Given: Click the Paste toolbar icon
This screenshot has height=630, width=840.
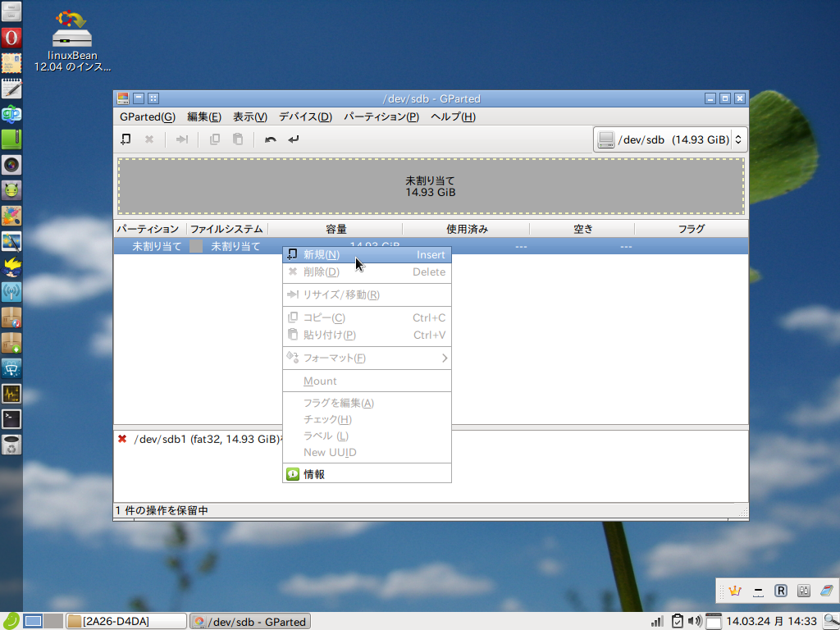Looking at the screenshot, I should (x=238, y=139).
